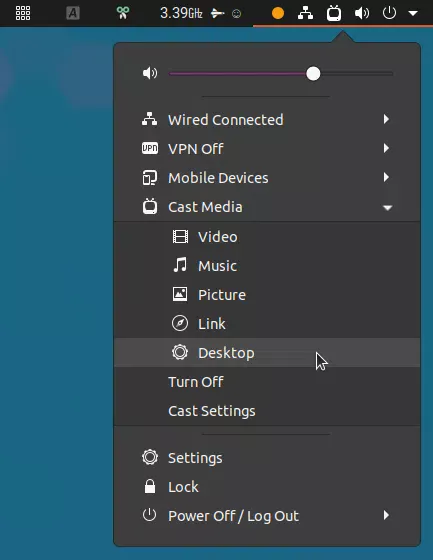Image resolution: width=433 pixels, height=560 pixels.
Task: Lock the screen
Action: pos(267,486)
